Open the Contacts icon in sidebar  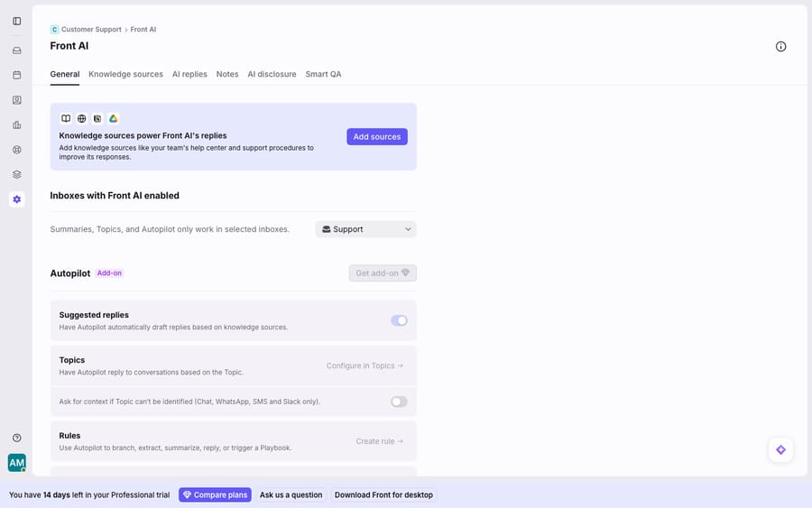pyautogui.click(x=16, y=100)
